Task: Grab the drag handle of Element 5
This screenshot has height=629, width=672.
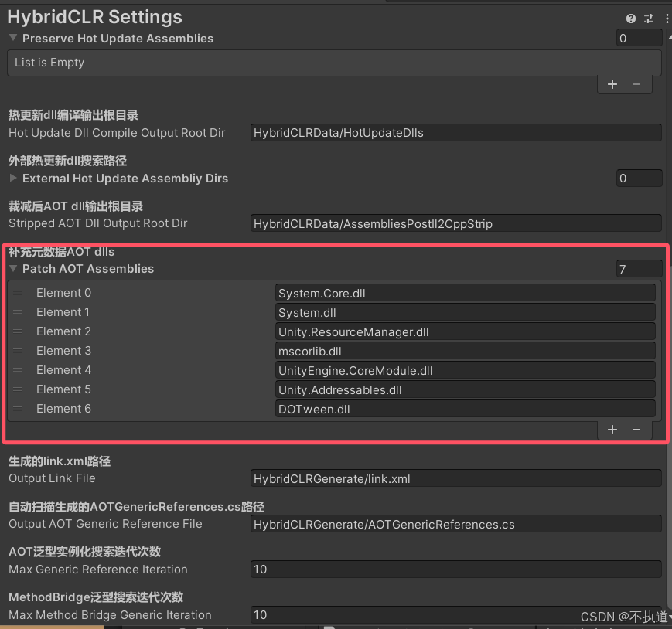Action: (18, 389)
